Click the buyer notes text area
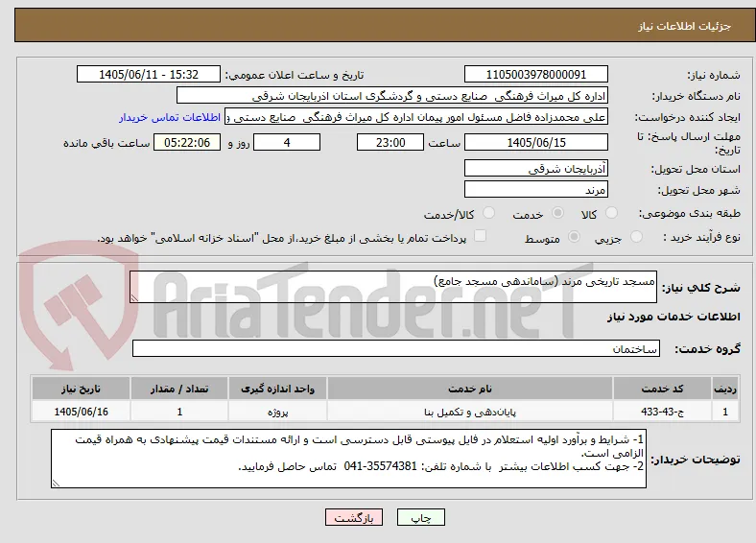Viewport: 756px width, 543px height. 348,459
